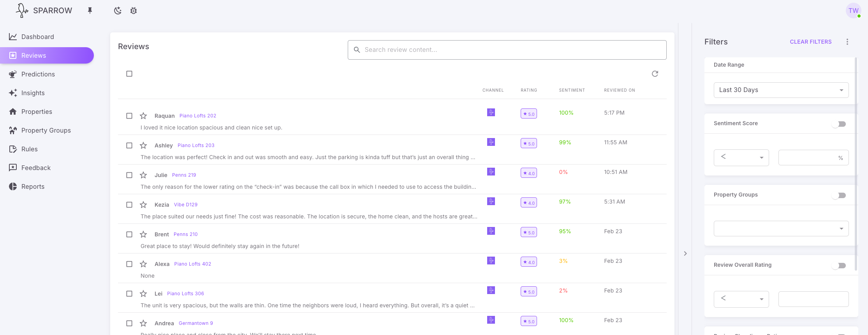Screen dimensions: 868x335
Task: Enable the Sentiment Score filter toggle
Action: pyautogui.click(x=839, y=124)
